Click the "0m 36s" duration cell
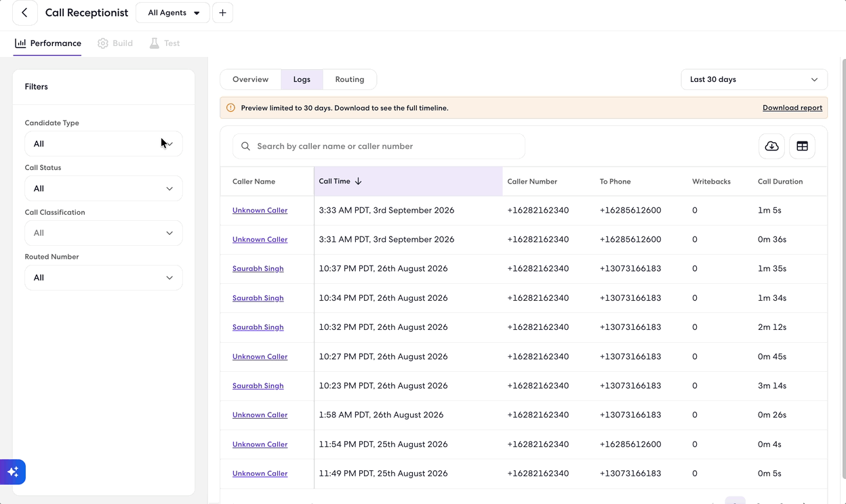Viewport: 846px width, 504px height. (772, 240)
